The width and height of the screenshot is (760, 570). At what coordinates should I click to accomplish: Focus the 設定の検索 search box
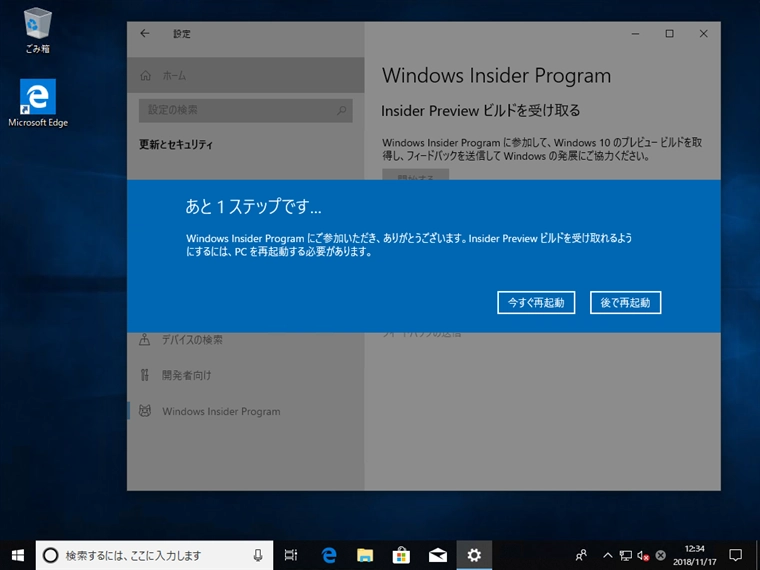[x=246, y=111]
